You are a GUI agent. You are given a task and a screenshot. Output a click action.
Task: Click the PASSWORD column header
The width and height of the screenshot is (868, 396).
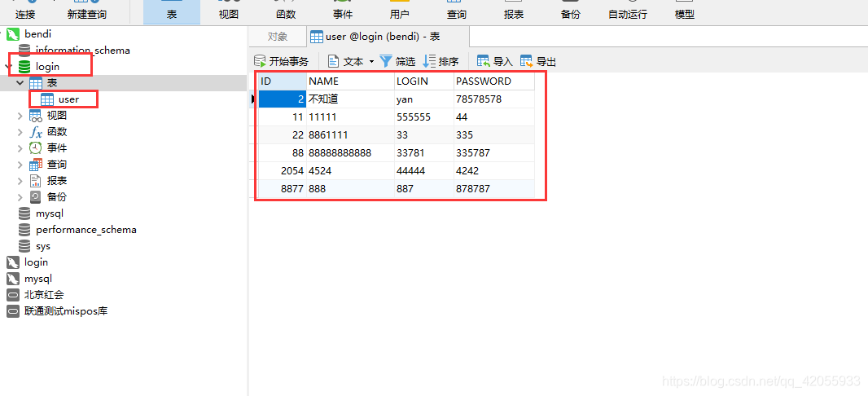pos(494,81)
